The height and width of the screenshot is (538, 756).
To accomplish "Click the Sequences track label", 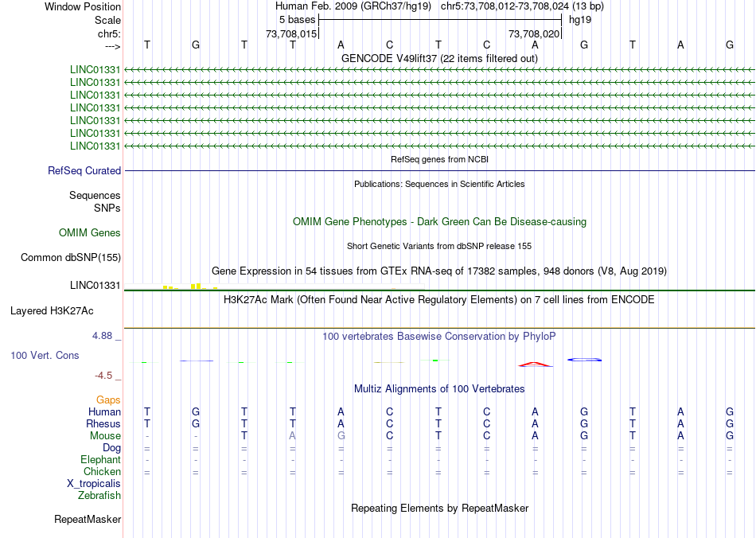I will (95, 195).
